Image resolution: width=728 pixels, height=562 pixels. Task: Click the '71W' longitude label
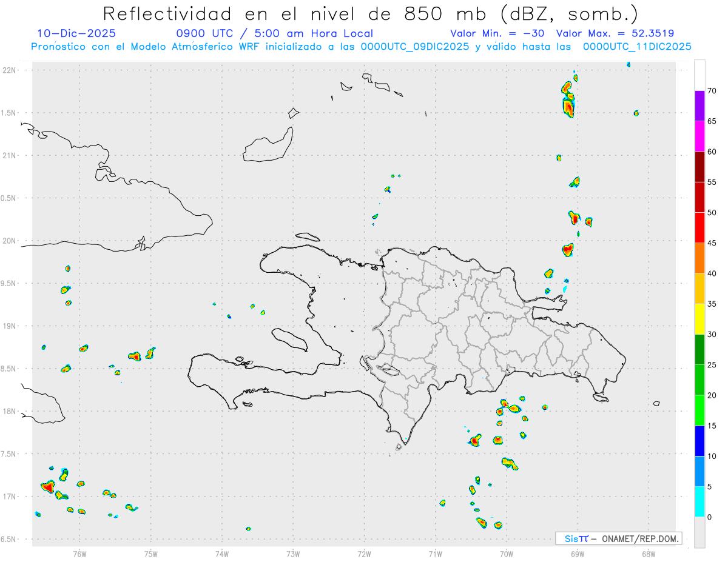435,554
